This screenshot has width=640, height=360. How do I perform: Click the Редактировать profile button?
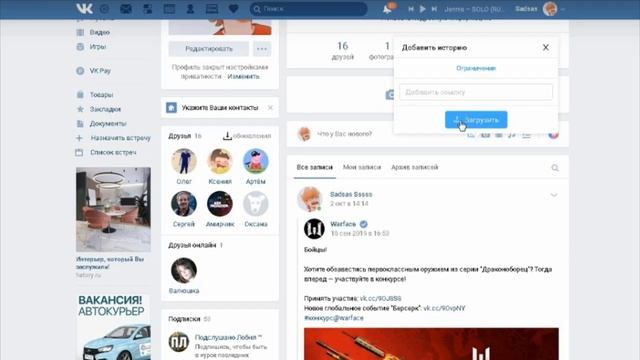[x=209, y=49]
